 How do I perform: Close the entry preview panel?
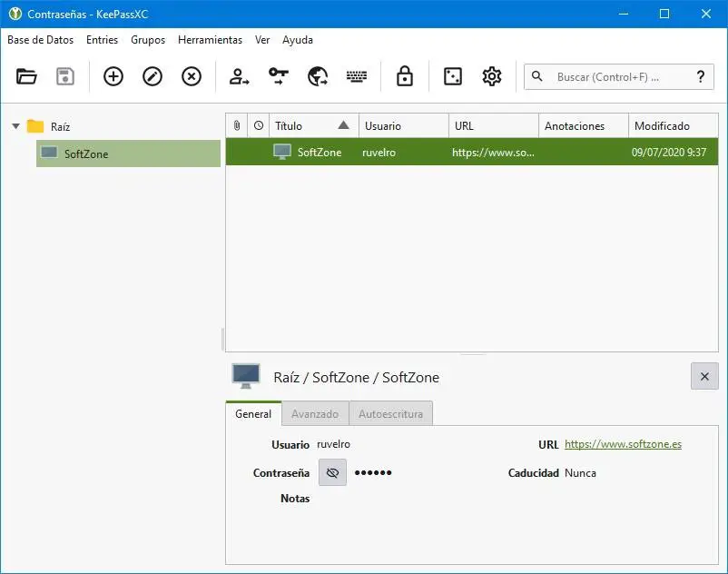[x=704, y=376]
